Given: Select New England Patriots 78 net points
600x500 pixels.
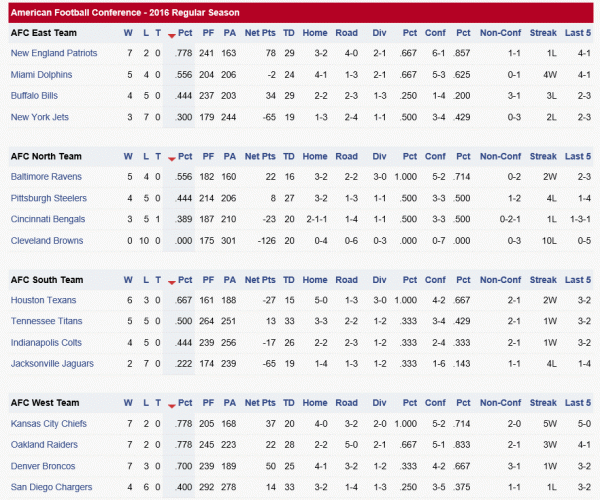Looking at the screenshot, I should point(271,53).
